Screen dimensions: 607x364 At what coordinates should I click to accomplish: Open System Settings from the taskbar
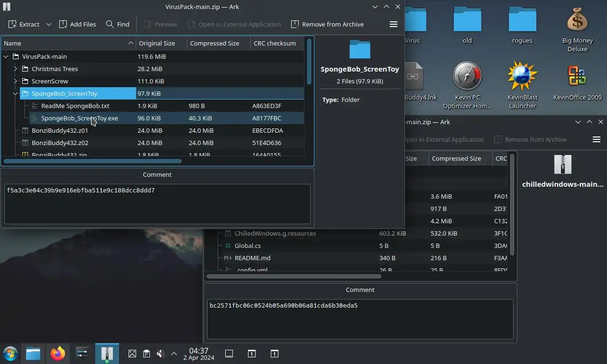point(83,354)
